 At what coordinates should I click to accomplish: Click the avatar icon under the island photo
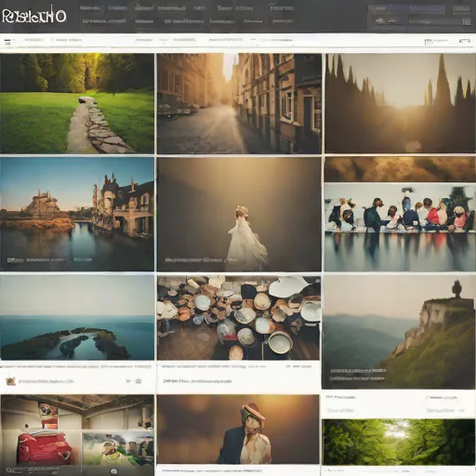pyautogui.click(x=10, y=381)
